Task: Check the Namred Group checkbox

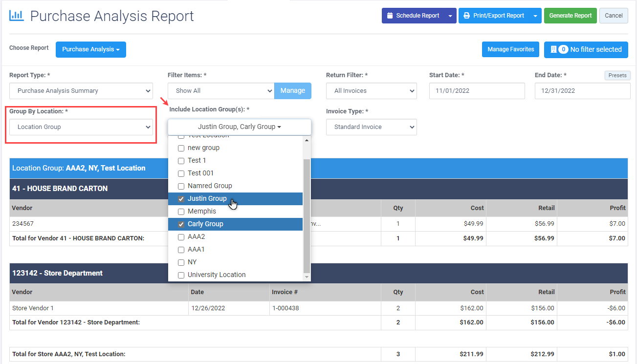Action: (x=181, y=186)
